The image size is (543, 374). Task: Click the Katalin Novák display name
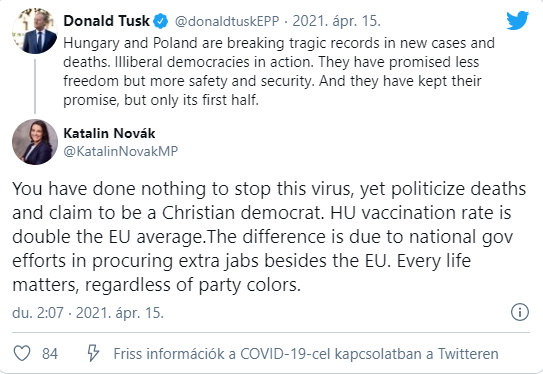tap(109, 133)
